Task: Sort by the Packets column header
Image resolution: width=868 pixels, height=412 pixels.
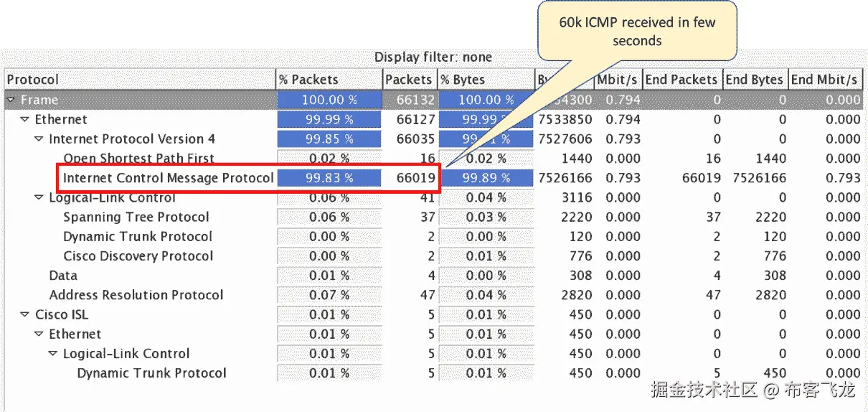Action: point(409,80)
